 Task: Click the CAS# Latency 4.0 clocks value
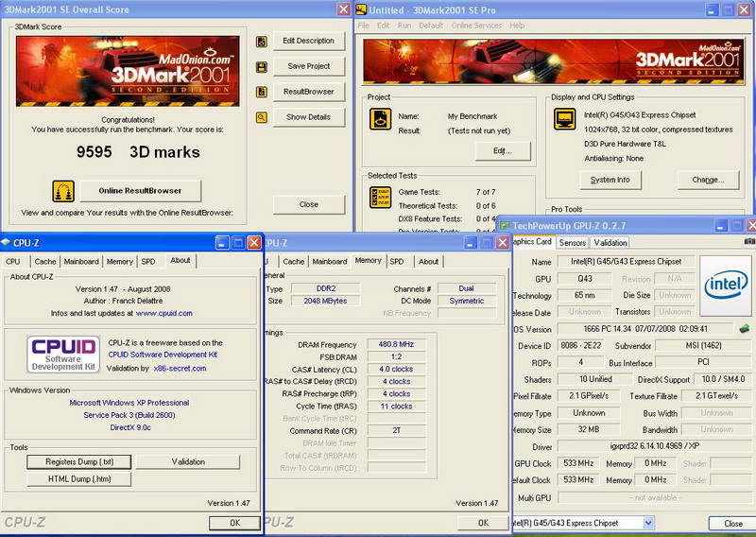tap(396, 369)
